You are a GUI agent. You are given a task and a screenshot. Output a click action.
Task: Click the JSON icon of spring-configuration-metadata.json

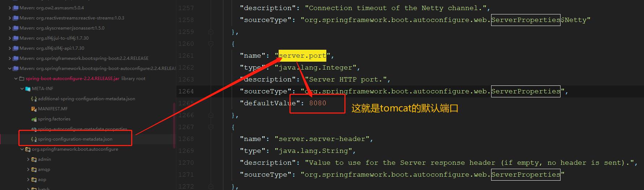[34, 139]
